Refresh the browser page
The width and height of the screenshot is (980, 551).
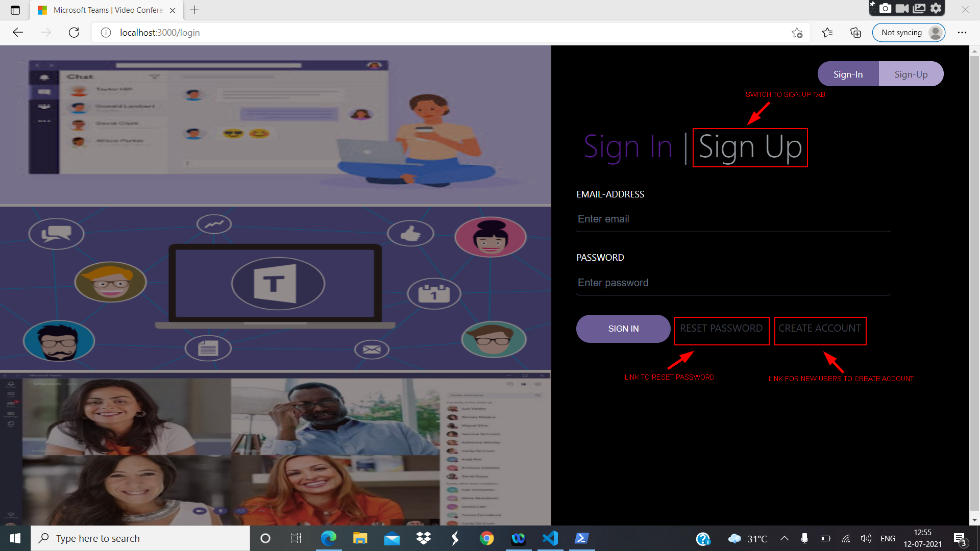tap(74, 33)
